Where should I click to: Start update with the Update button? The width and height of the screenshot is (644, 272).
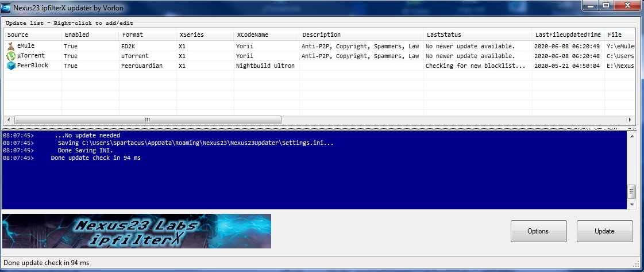[604, 231]
